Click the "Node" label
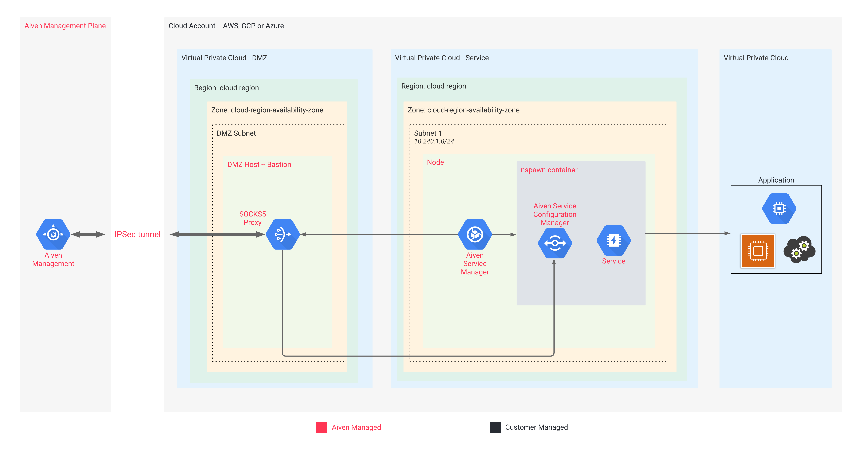The width and height of the screenshot is (868, 450). click(435, 162)
